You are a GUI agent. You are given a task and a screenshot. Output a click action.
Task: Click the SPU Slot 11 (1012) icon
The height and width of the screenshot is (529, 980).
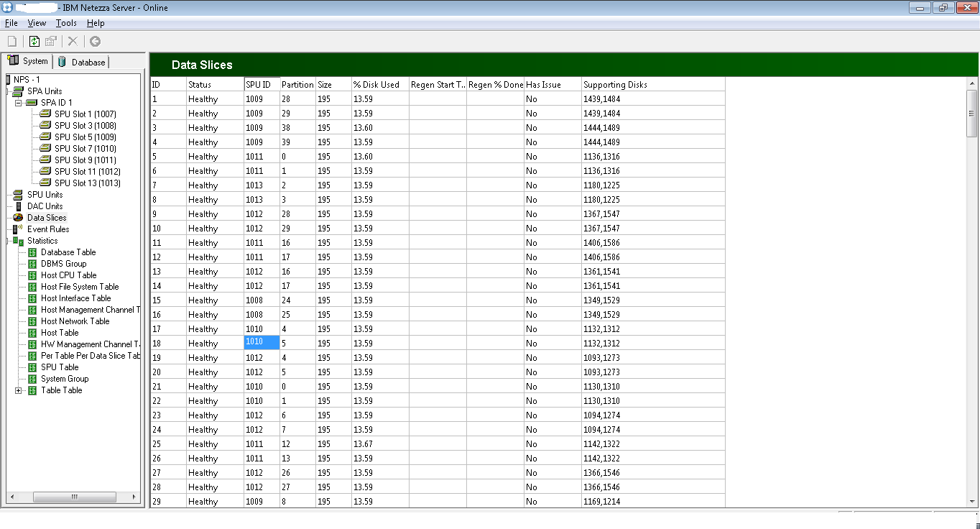click(x=45, y=172)
